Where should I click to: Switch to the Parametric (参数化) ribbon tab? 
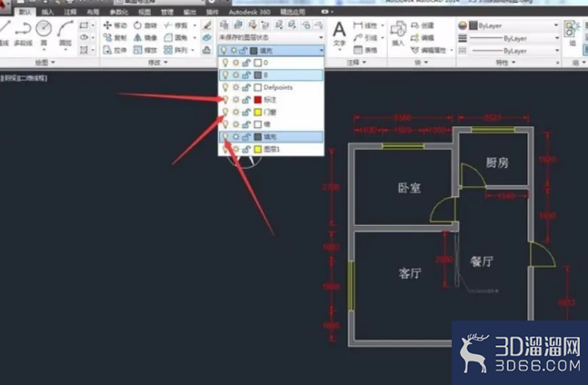coord(119,12)
